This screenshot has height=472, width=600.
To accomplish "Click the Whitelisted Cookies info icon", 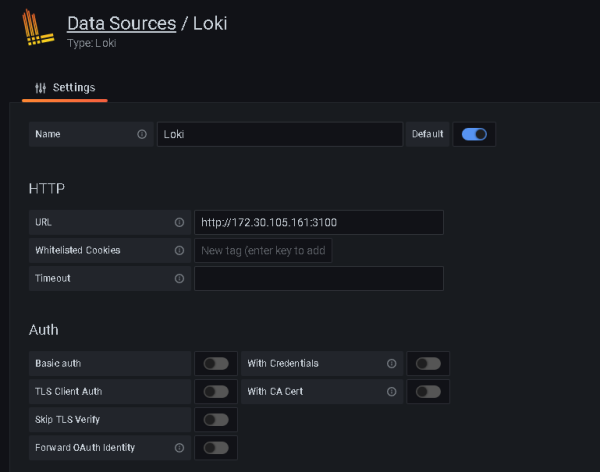I will (x=179, y=251).
